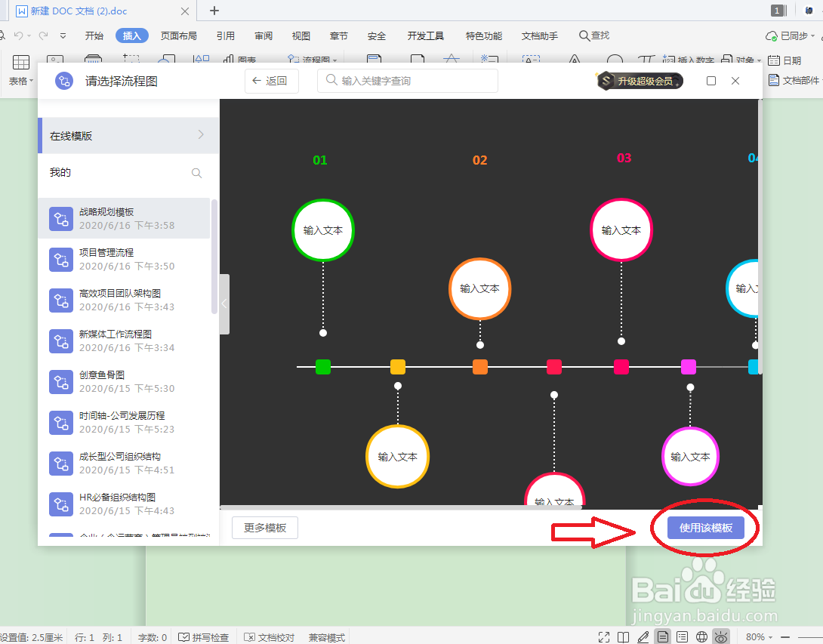Image resolution: width=823 pixels, height=644 pixels.
Task: Maximize the flowchart dialog window
Action: [x=711, y=81]
